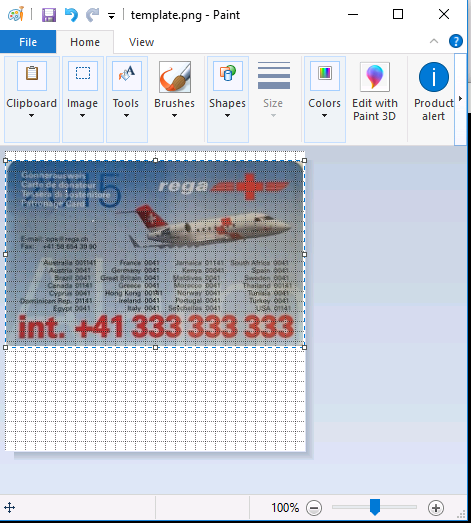Zoom out with the minus button
The image size is (471, 523).
coord(314,508)
